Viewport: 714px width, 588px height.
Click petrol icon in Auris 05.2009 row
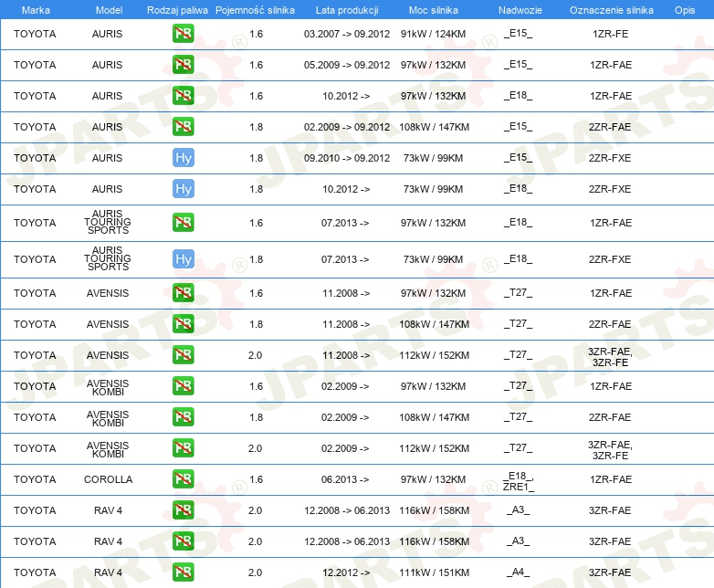pos(183,65)
